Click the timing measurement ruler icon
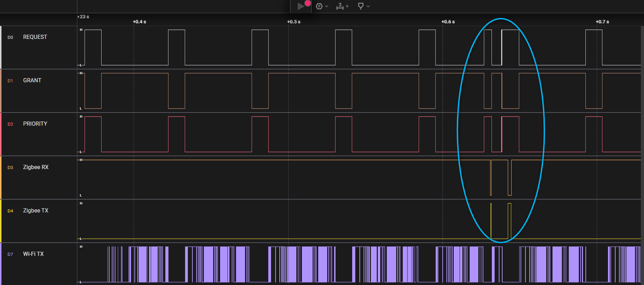The image size is (644, 285). click(x=340, y=6)
